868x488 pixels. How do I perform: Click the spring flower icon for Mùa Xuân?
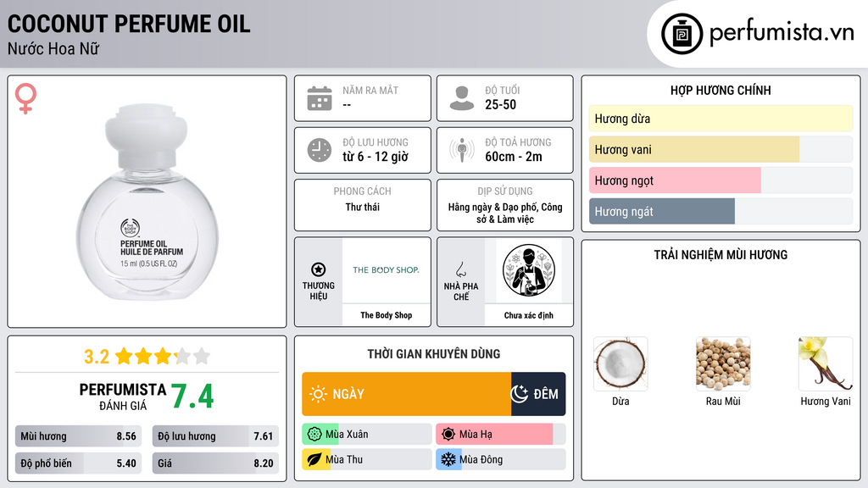pos(314,435)
